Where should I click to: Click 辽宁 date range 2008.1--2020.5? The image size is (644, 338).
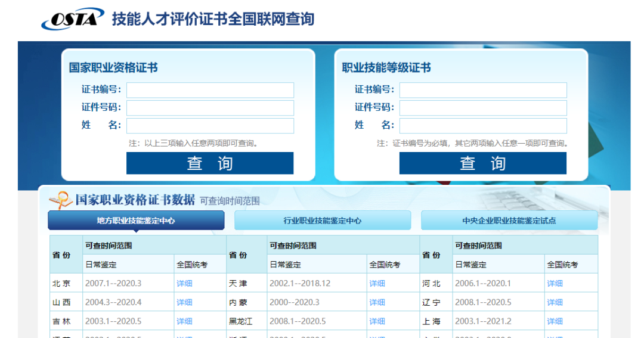pos(483,302)
